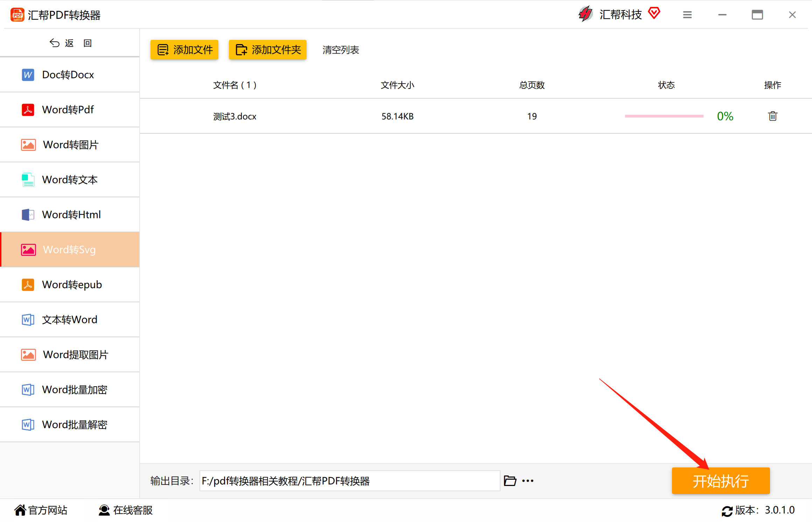Click the red VIP diamond icon
The width and height of the screenshot is (812, 522).
point(654,13)
